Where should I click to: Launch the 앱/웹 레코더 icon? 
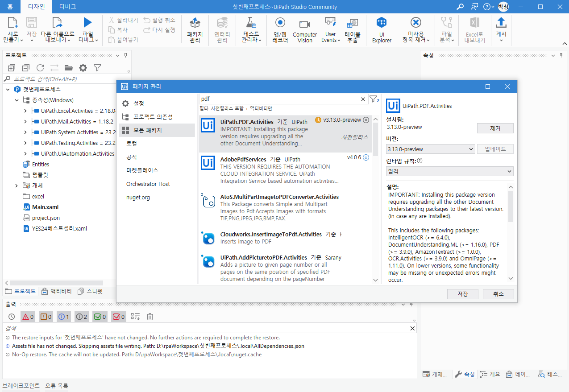280,23
